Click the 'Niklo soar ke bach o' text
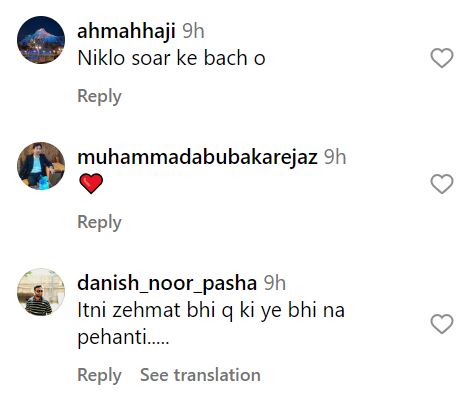The width and height of the screenshot is (467, 402). pyautogui.click(x=171, y=58)
